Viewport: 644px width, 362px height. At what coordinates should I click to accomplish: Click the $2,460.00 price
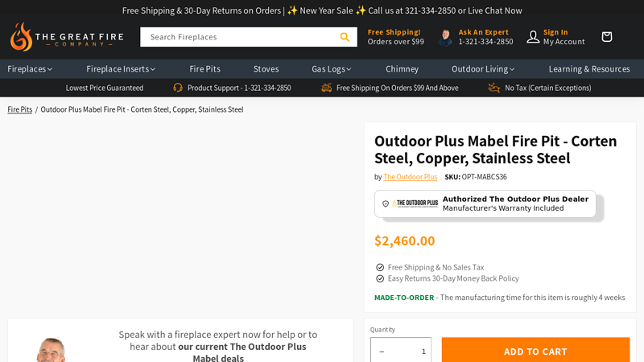[405, 241]
